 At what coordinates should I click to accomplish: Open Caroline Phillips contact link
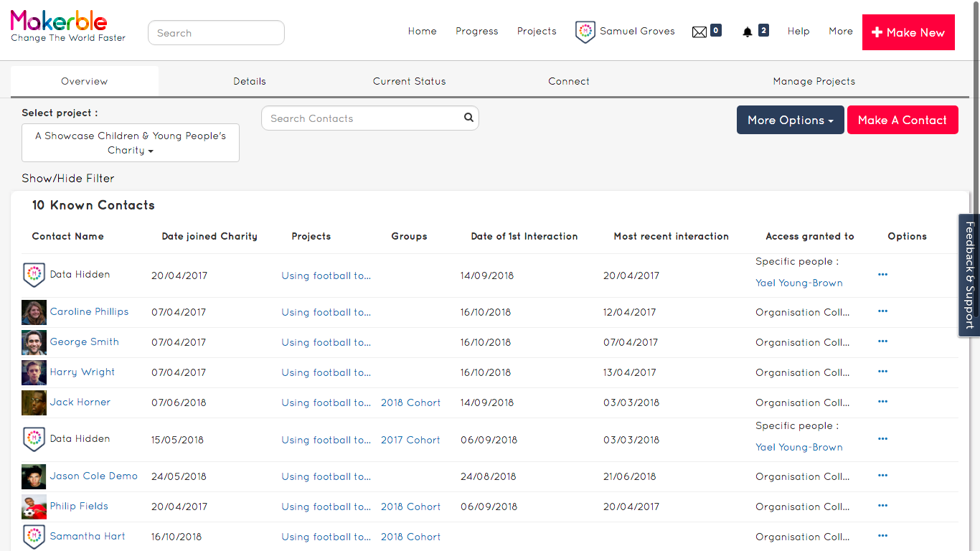[x=90, y=311]
